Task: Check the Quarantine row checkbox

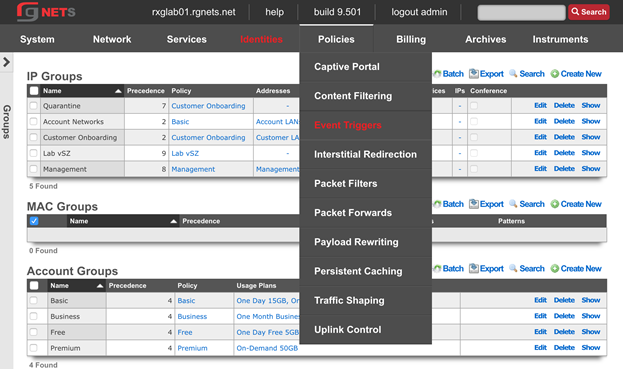Action: pyautogui.click(x=34, y=106)
